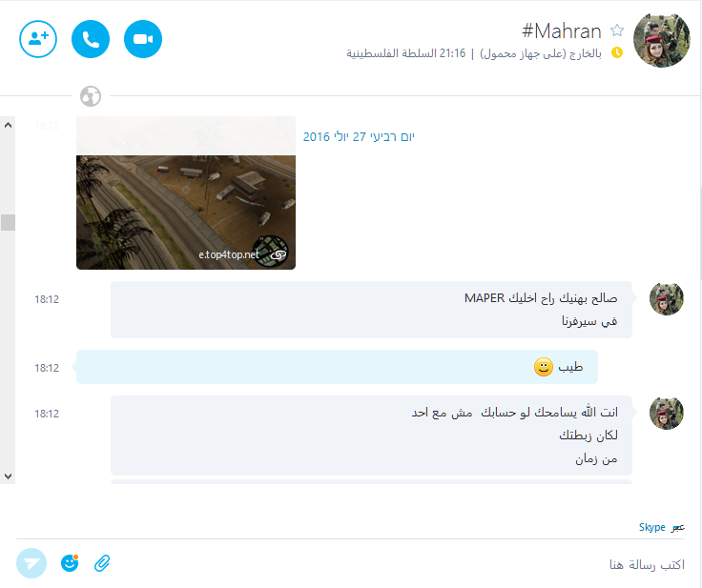Image resolution: width=702 pixels, height=588 pixels.
Task: Click the yellow away status icon
Action: pos(617,52)
